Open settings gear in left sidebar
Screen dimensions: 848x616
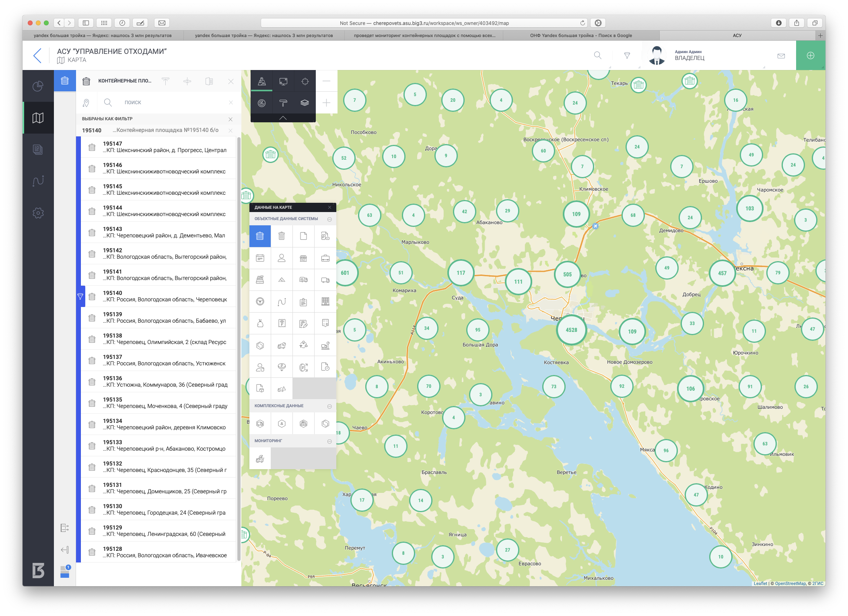[38, 213]
